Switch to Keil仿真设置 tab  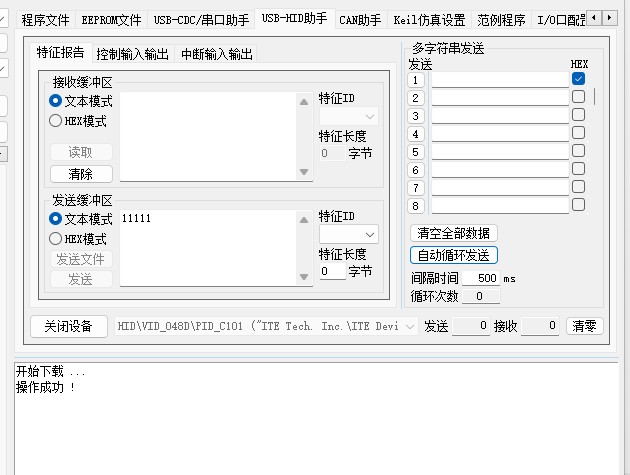coord(429,20)
